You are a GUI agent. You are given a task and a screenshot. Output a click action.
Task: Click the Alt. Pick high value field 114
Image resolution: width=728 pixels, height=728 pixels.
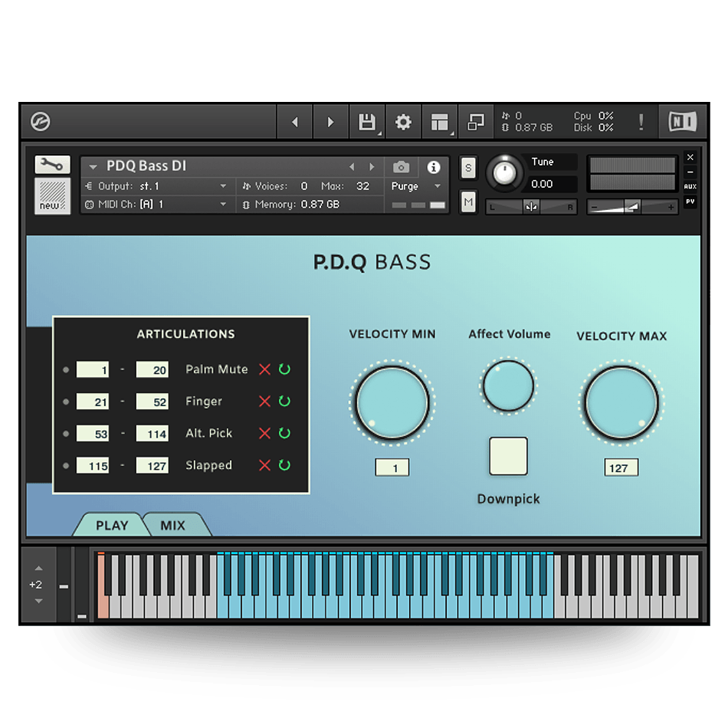click(152, 434)
